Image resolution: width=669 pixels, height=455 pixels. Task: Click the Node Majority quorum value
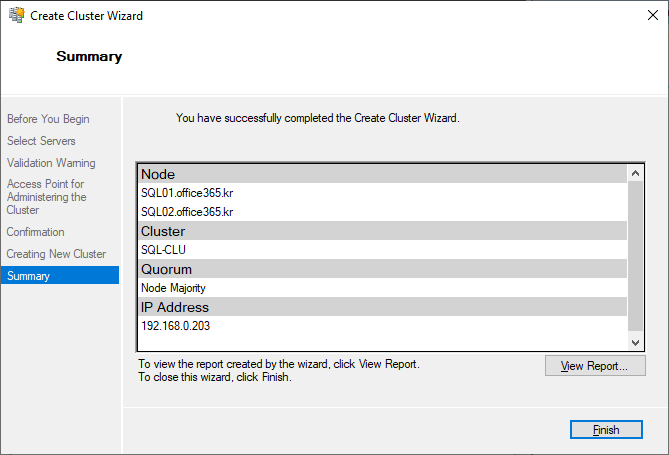point(383,288)
